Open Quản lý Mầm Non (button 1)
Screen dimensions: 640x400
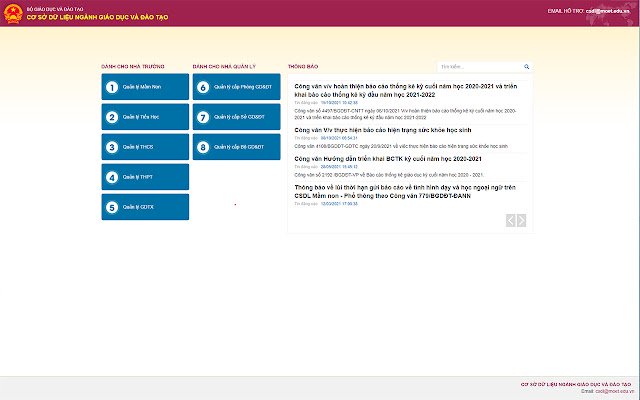(145, 87)
